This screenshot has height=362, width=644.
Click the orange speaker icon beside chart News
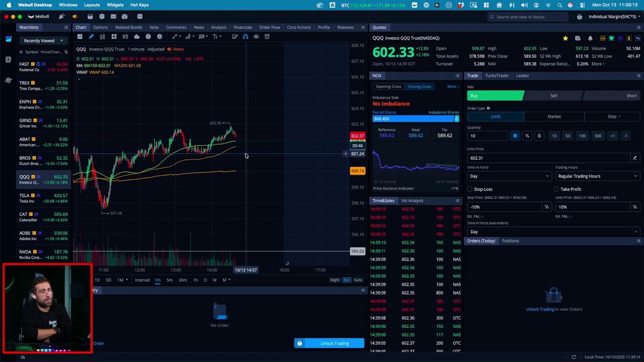169,49
